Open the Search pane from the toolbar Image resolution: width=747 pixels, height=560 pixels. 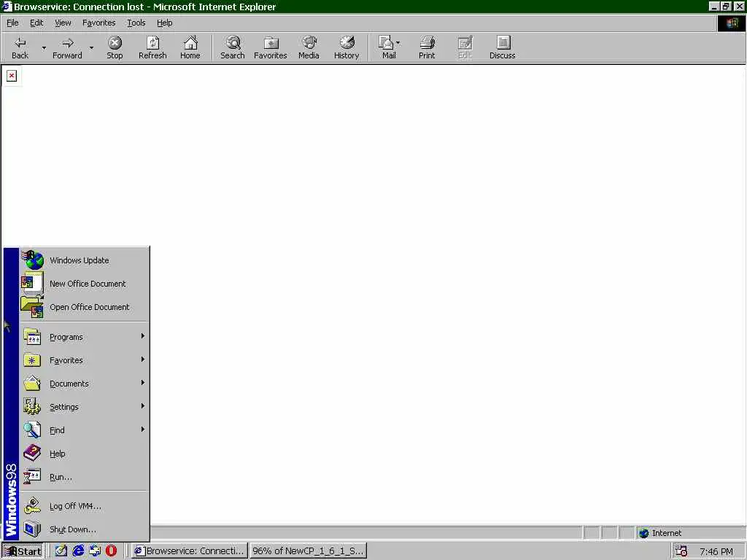233,47
